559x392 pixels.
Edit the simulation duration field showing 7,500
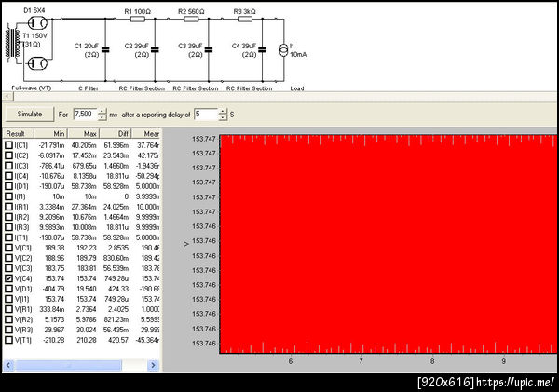click(x=86, y=114)
